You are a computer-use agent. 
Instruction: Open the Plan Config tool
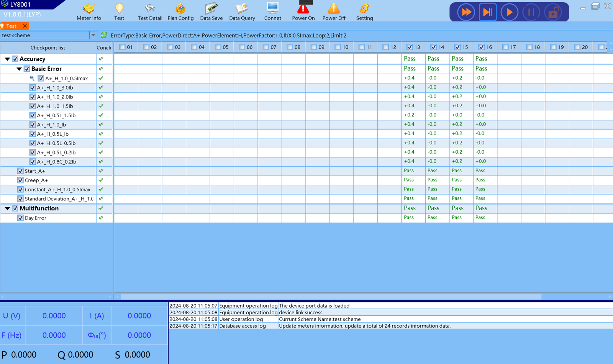[x=180, y=12]
